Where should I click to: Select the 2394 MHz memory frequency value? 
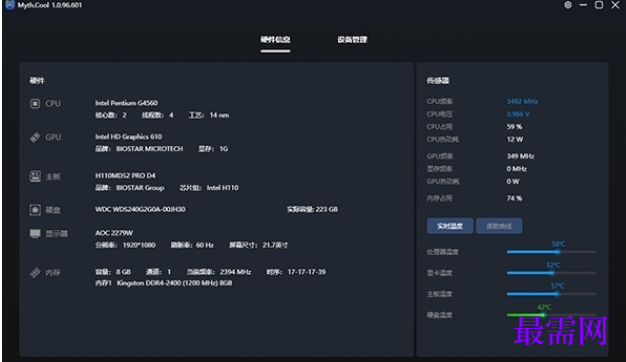point(236,272)
